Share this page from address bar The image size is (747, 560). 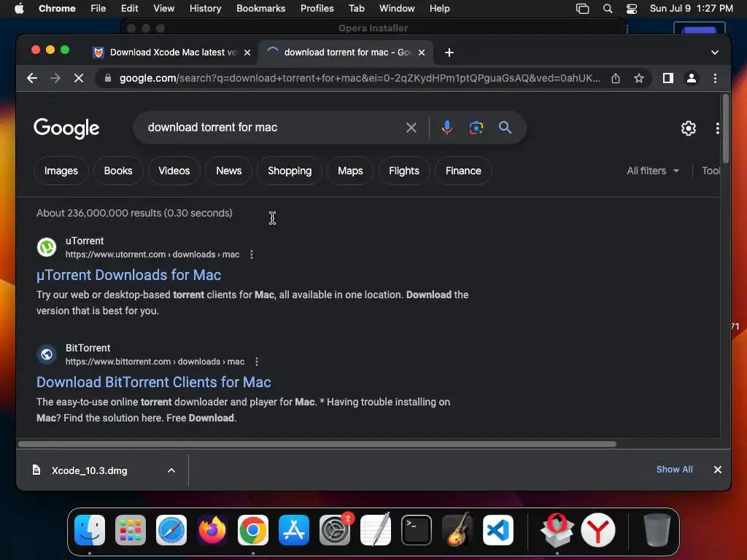(x=616, y=78)
